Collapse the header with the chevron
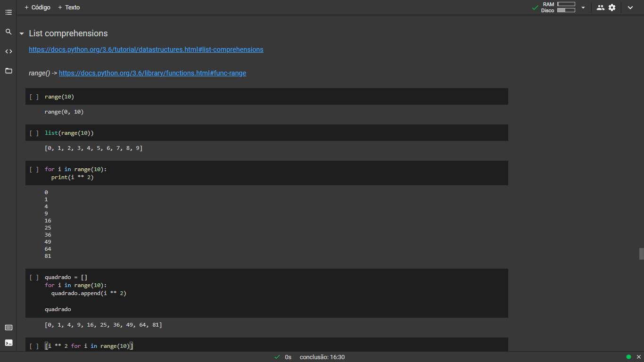Viewport: 644px width, 362px height. click(x=630, y=8)
